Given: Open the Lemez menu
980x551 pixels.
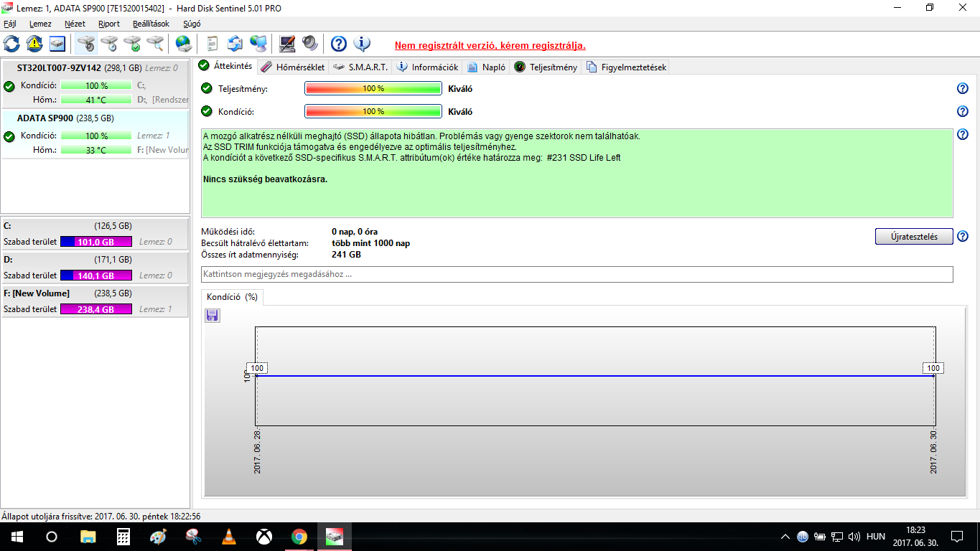Looking at the screenshot, I should (x=40, y=24).
